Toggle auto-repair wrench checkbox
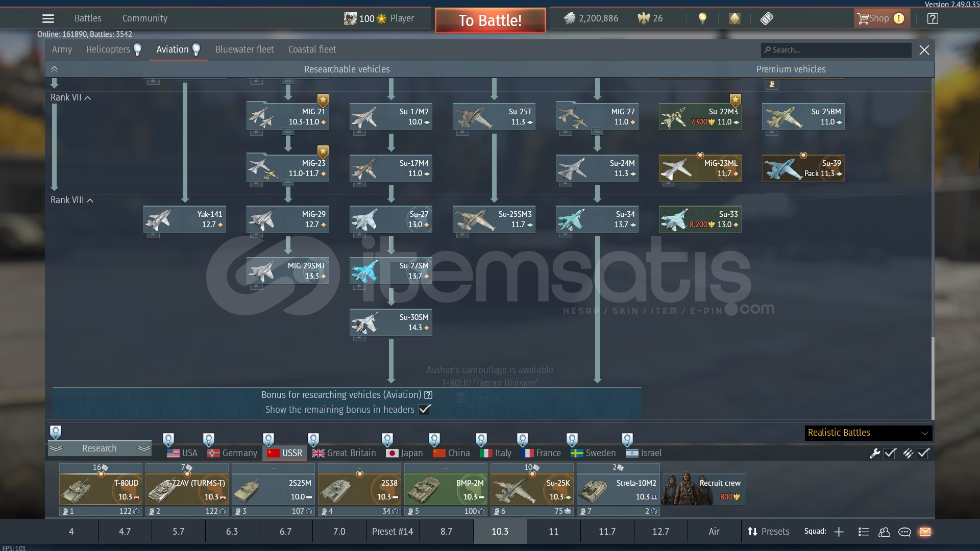 coord(890,453)
